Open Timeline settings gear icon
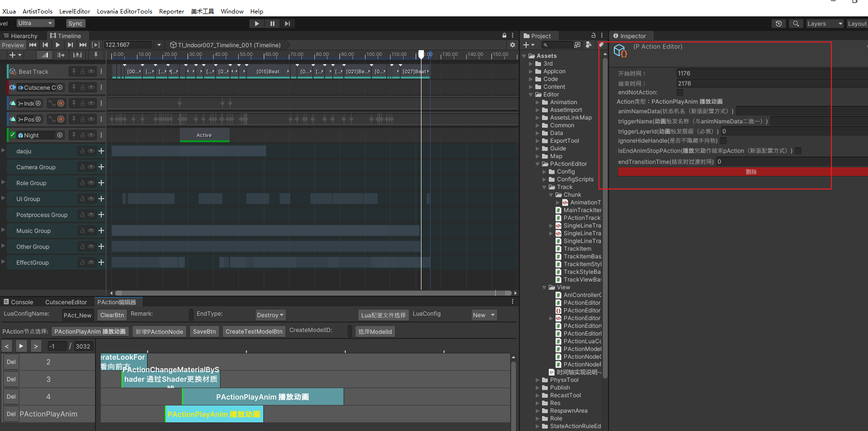 [x=513, y=45]
